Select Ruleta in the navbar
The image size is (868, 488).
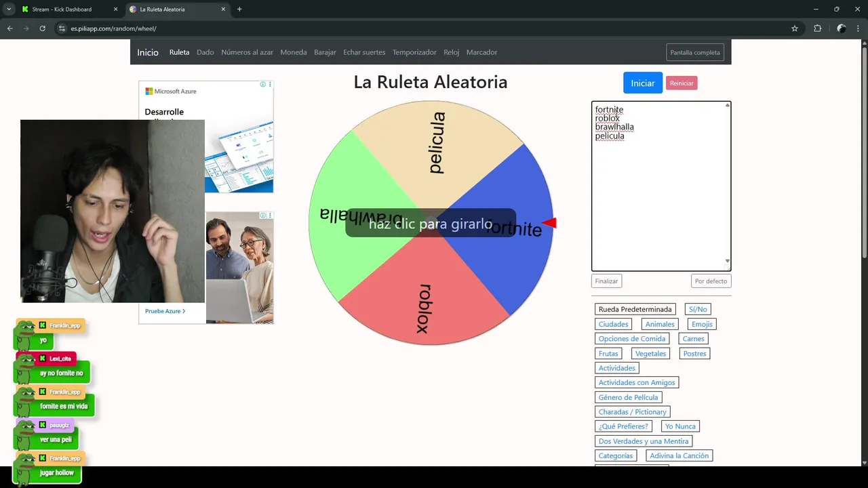tap(179, 52)
